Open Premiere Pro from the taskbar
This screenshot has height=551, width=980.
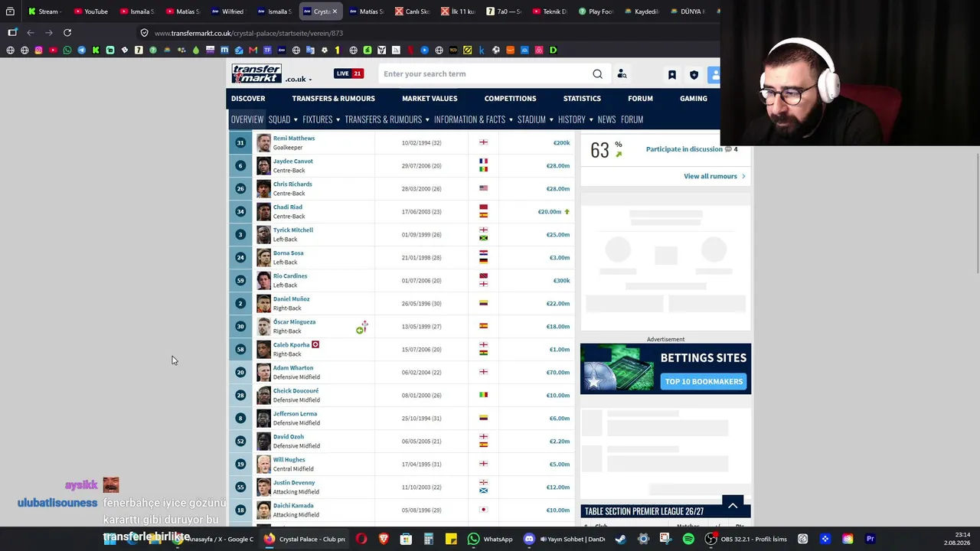[871, 539]
